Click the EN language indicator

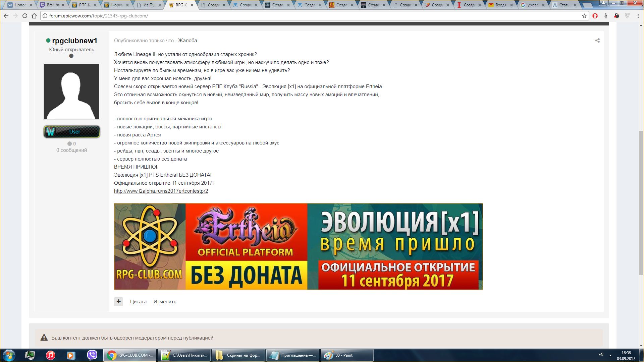click(601, 355)
